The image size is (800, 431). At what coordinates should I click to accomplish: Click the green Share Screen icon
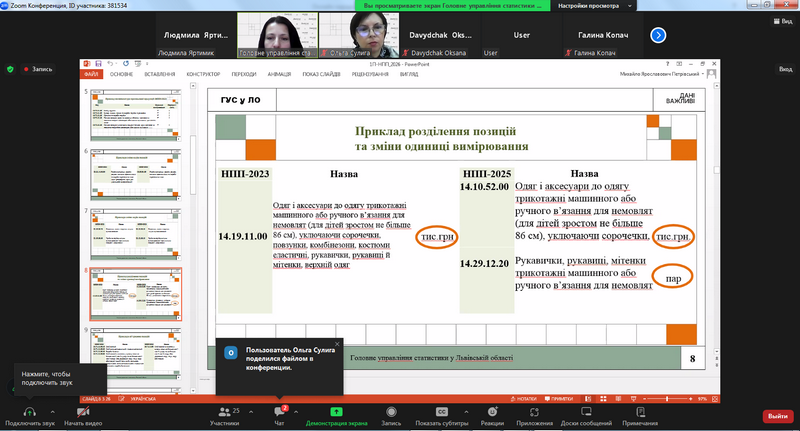click(x=337, y=411)
